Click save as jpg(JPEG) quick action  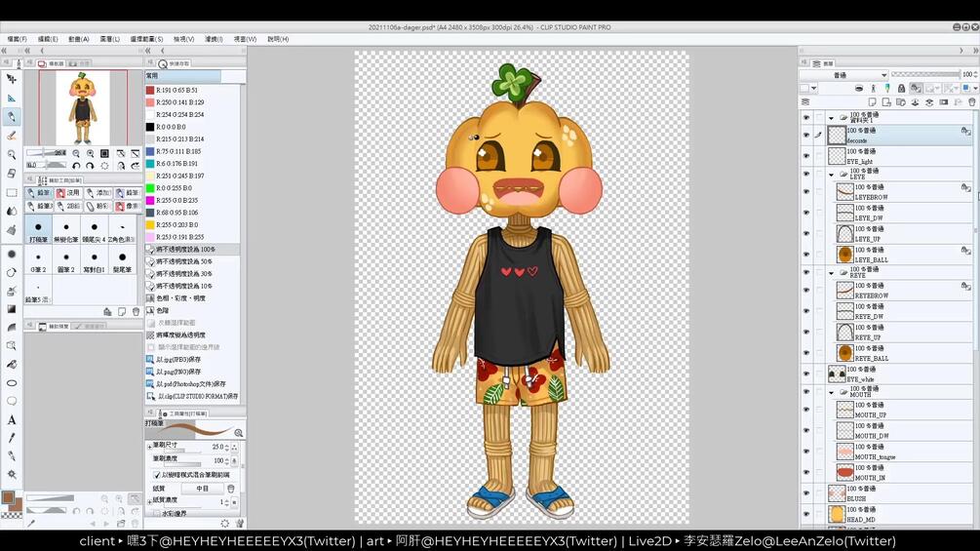192,360
